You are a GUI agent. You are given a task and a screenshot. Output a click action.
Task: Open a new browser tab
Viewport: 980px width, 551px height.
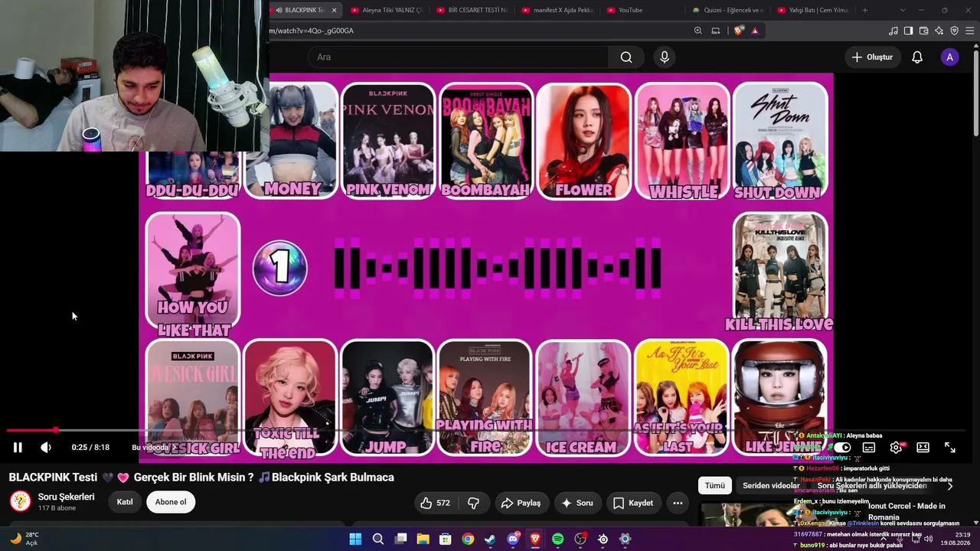(x=865, y=10)
